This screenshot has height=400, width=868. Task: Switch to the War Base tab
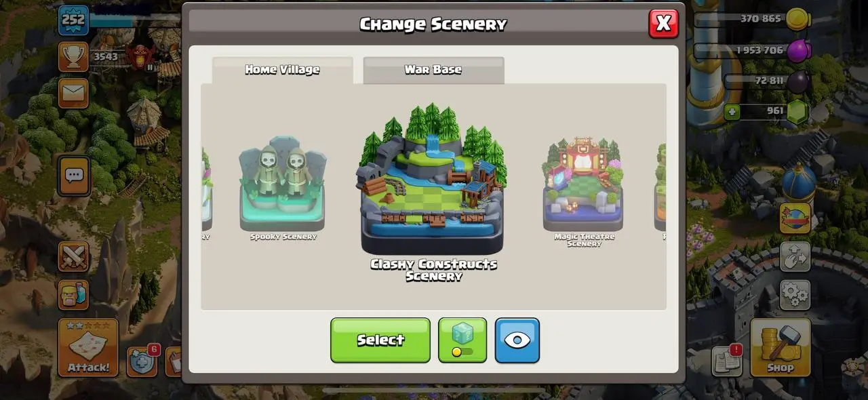coord(433,70)
